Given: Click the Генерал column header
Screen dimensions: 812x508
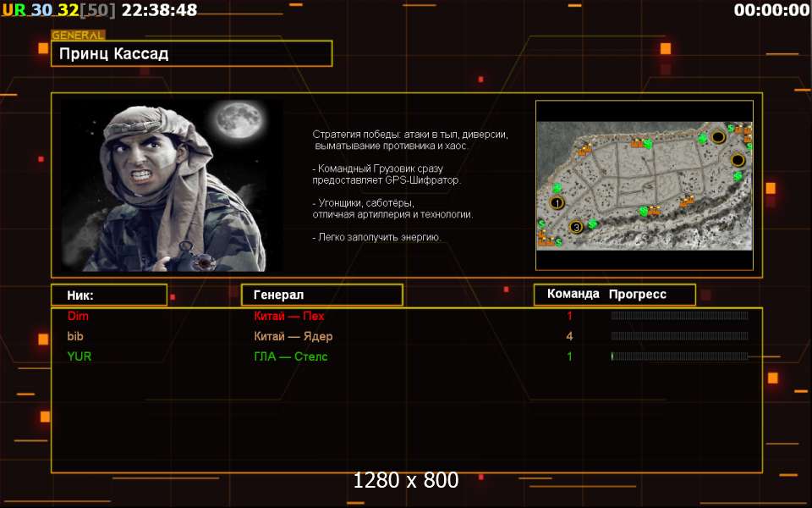Looking at the screenshot, I should point(321,295).
